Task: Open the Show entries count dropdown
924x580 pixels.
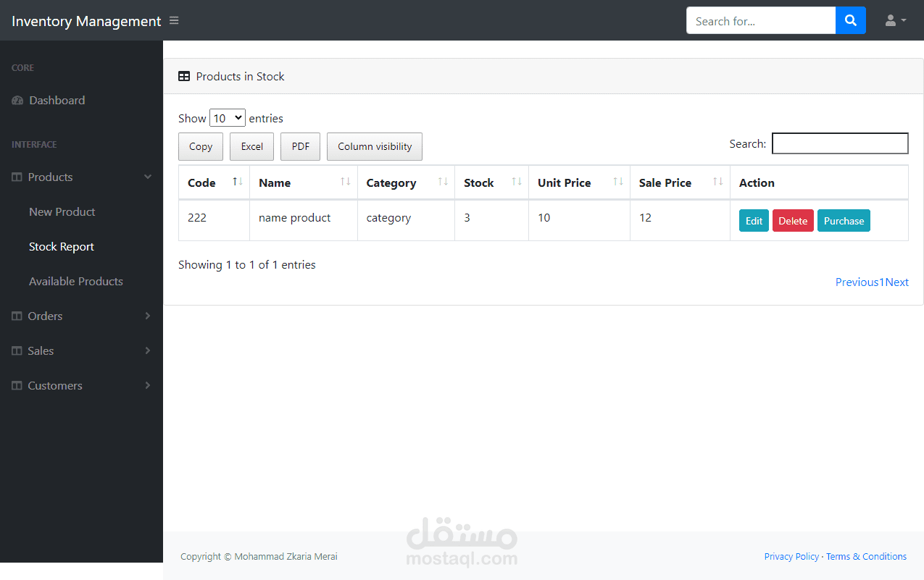Action: 228,118
